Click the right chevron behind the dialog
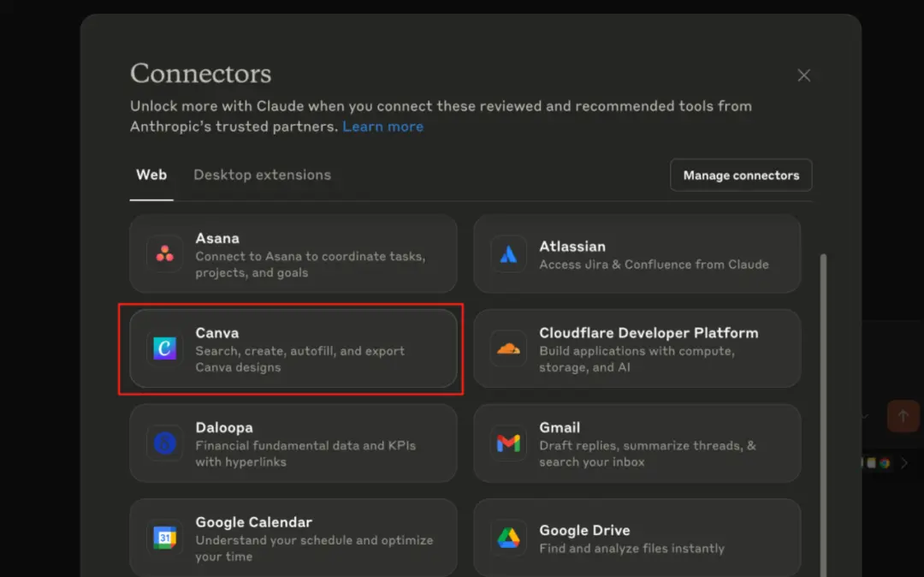This screenshot has height=577, width=924. point(904,463)
